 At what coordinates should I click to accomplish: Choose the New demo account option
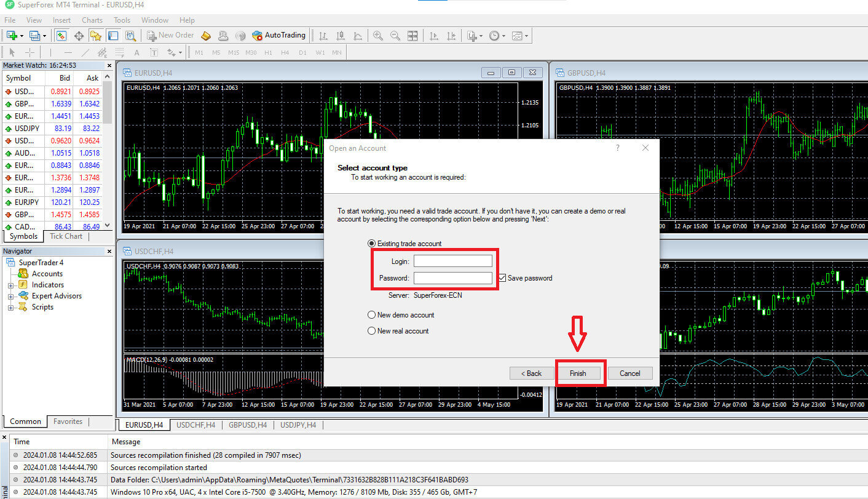point(371,314)
